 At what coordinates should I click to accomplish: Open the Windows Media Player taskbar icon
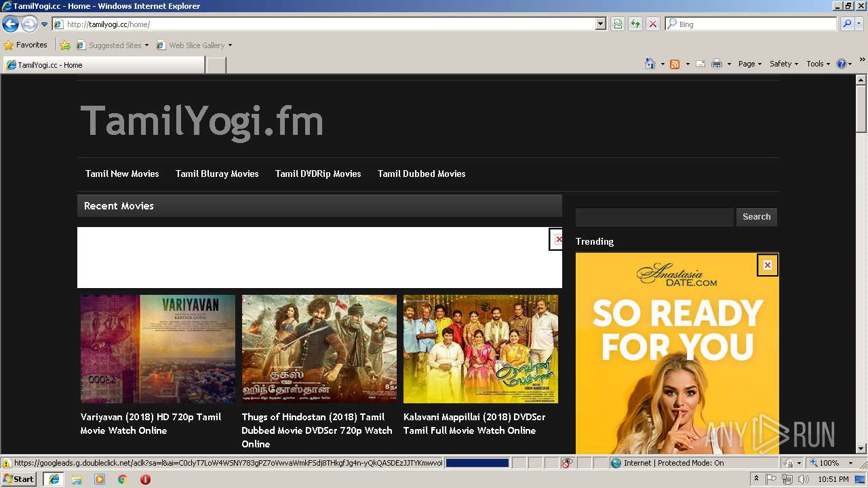coord(100,479)
